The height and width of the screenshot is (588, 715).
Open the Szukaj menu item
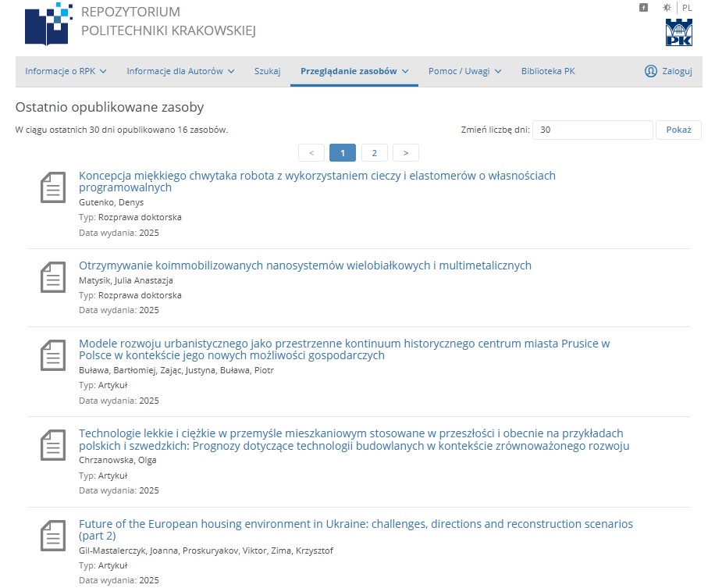click(267, 71)
